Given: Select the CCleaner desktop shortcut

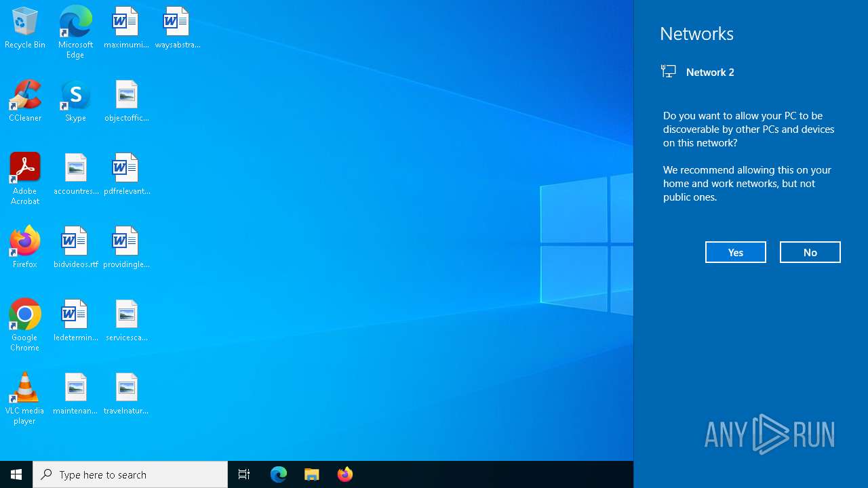Looking at the screenshot, I should (25, 101).
